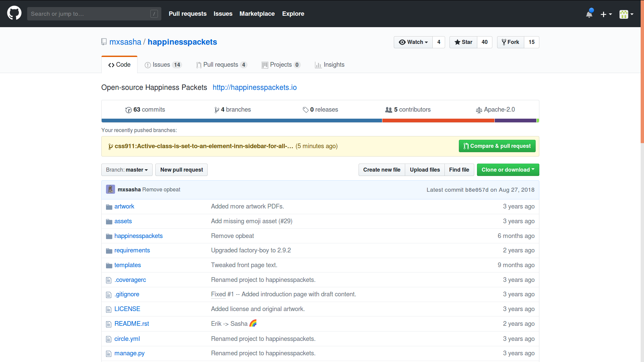Click the circle.yml file icon
The image size is (644, 362).
[x=109, y=339]
